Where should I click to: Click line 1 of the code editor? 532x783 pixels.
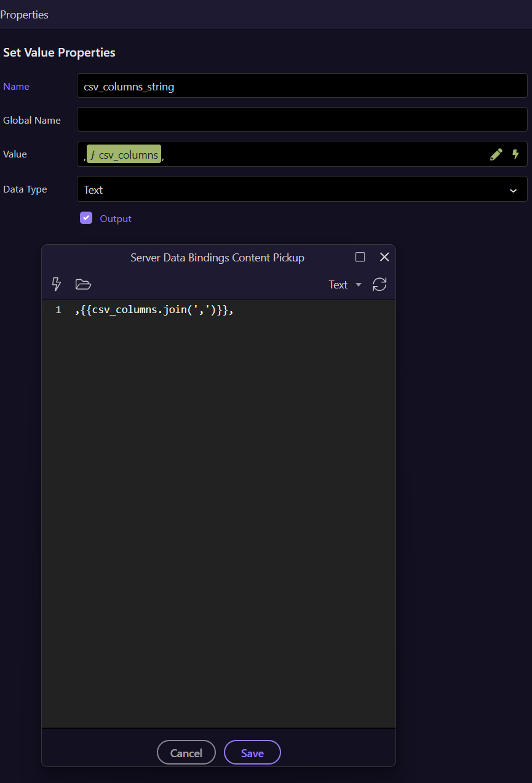click(x=154, y=310)
